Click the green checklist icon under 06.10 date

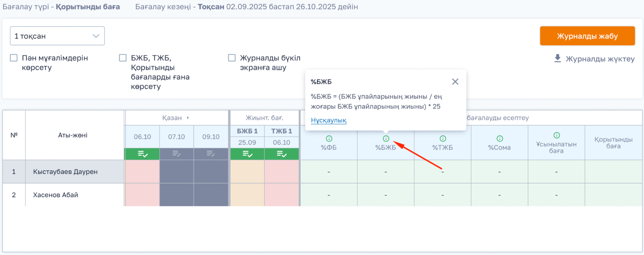tap(142, 154)
